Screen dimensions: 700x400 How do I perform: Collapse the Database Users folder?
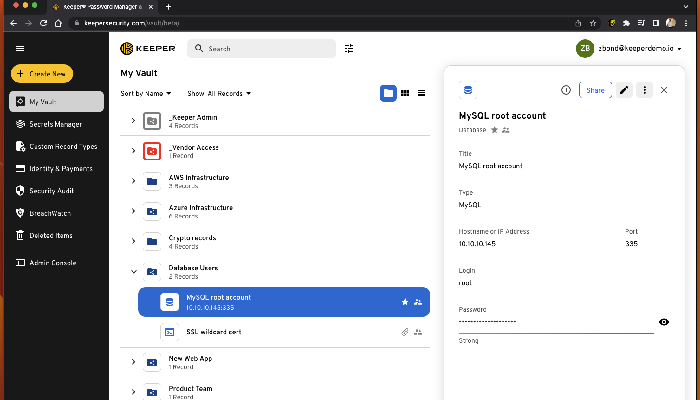(133, 271)
